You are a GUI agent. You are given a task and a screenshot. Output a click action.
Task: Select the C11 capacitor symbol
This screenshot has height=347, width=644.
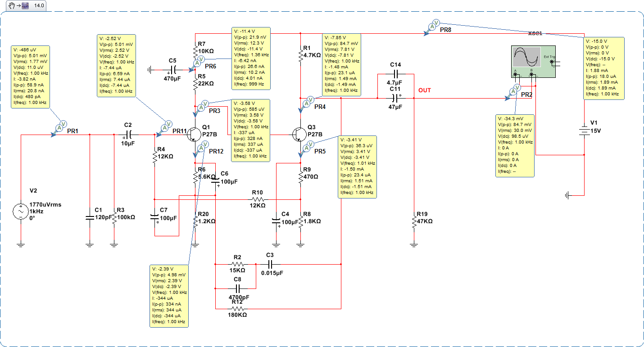click(x=395, y=98)
